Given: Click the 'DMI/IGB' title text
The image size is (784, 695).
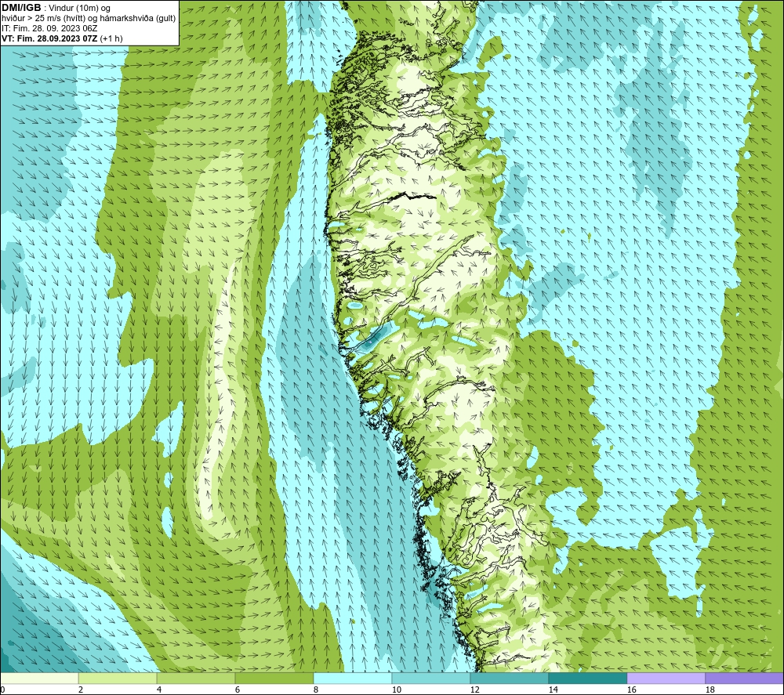Looking at the screenshot, I should click(x=21, y=8).
